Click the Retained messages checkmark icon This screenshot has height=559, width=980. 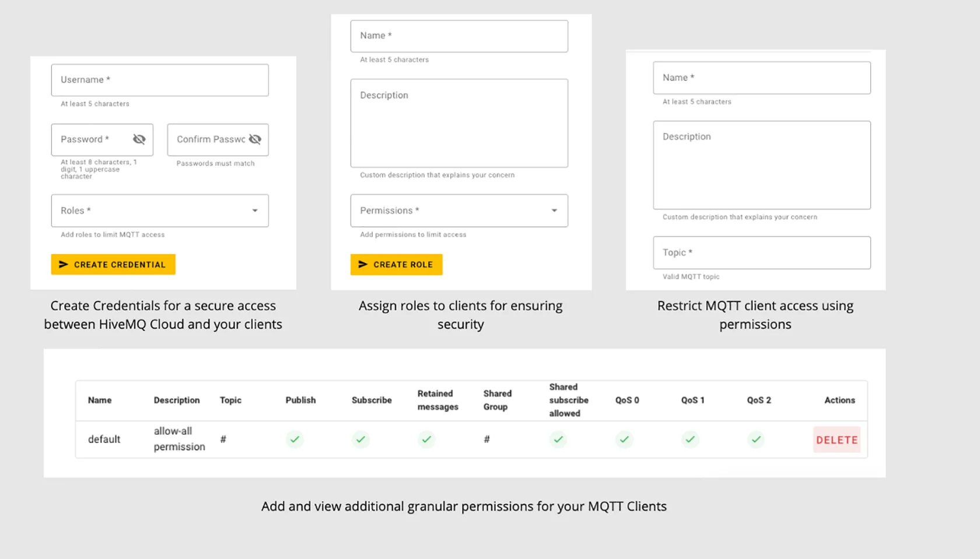427,439
